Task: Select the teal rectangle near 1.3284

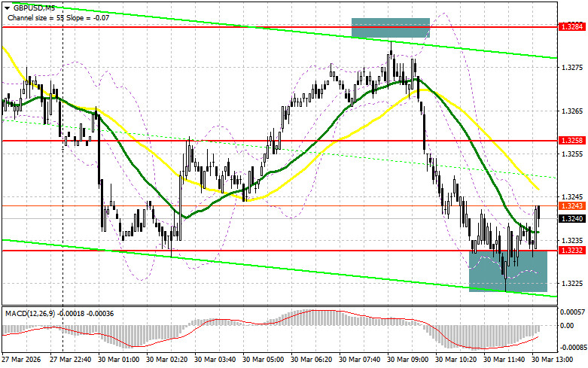Action: tap(391, 28)
